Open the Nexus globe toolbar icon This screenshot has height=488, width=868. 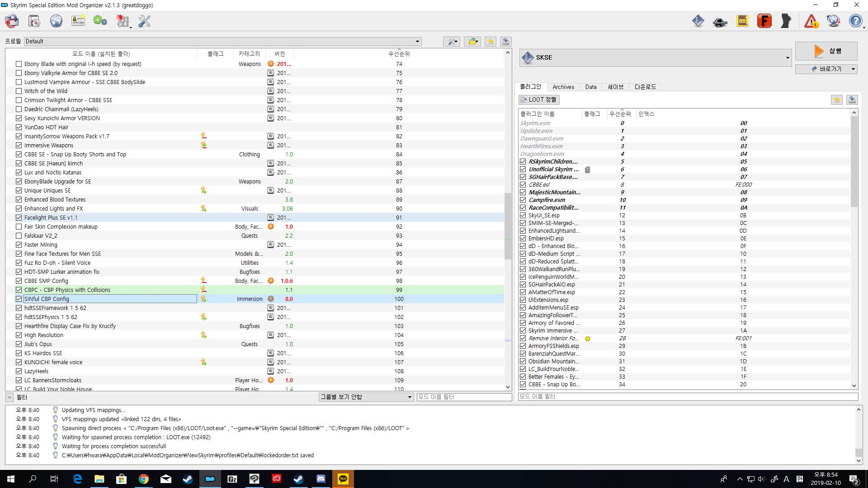[x=56, y=21]
